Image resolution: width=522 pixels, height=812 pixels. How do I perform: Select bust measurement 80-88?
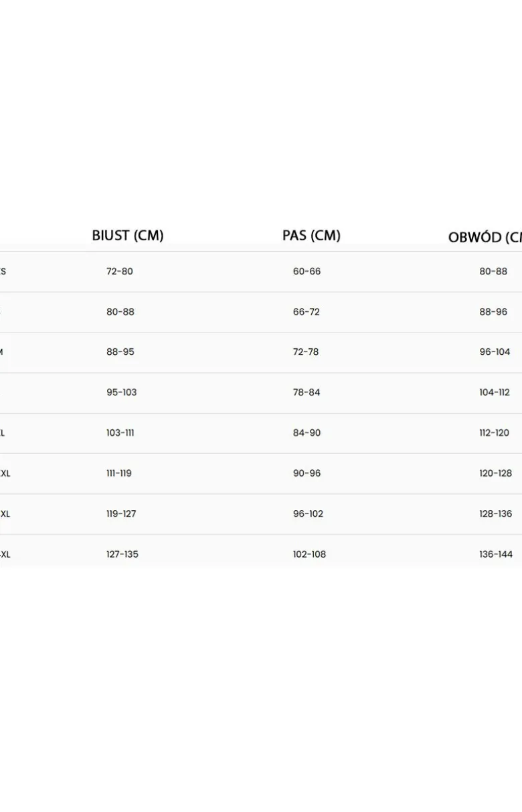pos(120,312)
